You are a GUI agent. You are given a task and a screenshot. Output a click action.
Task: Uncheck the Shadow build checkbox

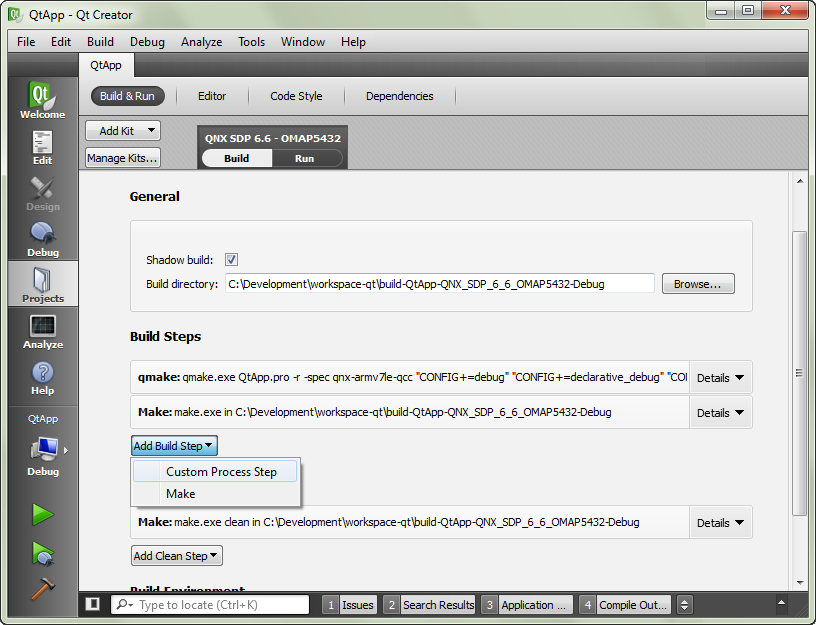coord(231,260)
